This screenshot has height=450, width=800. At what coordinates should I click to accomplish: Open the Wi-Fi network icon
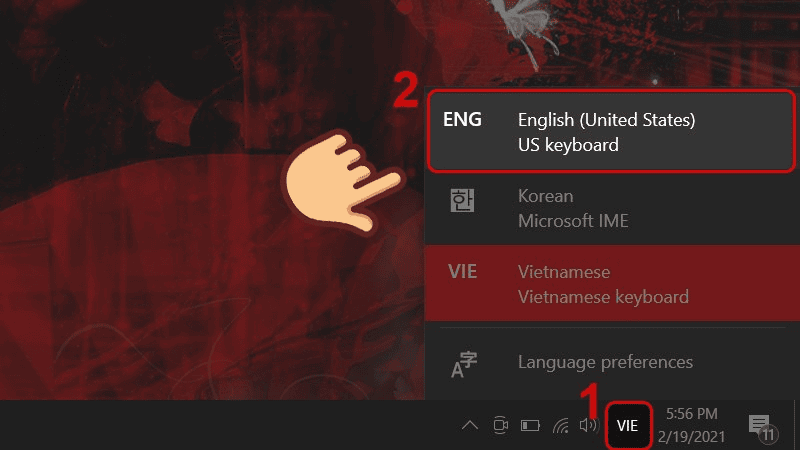coord(561,425)
